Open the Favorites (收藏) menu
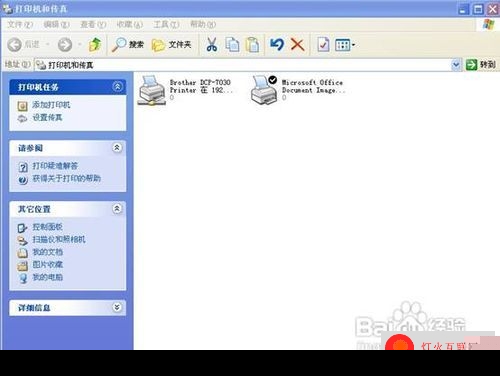 pyautogui.click(x=130, y=24)
